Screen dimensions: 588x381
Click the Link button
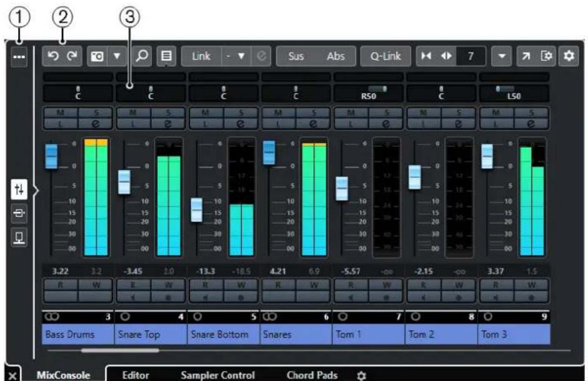[x=201, y=56]
